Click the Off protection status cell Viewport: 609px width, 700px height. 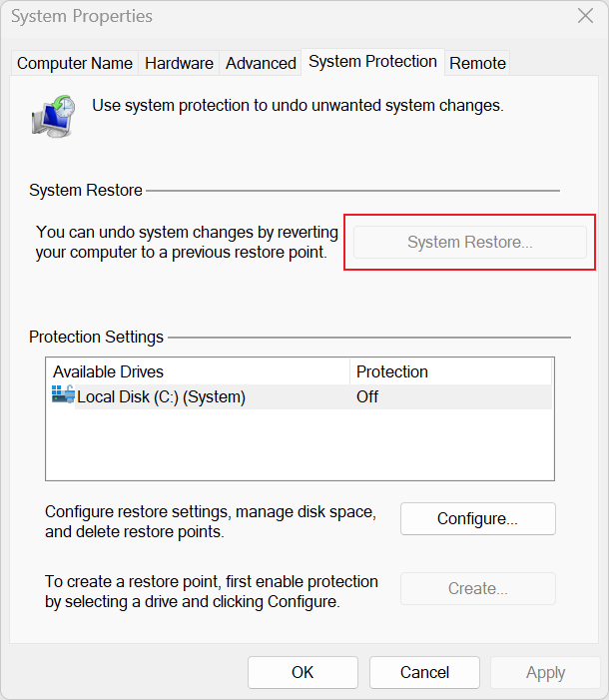click(x=367, y=396)
